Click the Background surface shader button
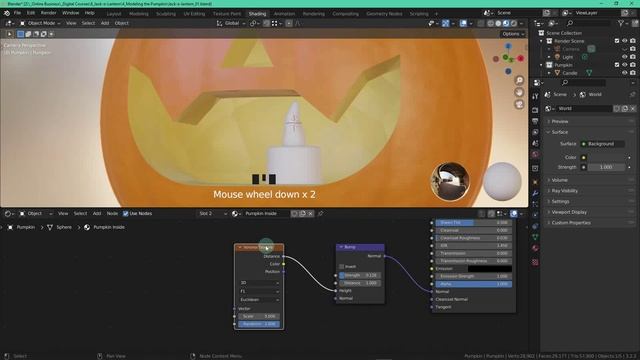 603,144
